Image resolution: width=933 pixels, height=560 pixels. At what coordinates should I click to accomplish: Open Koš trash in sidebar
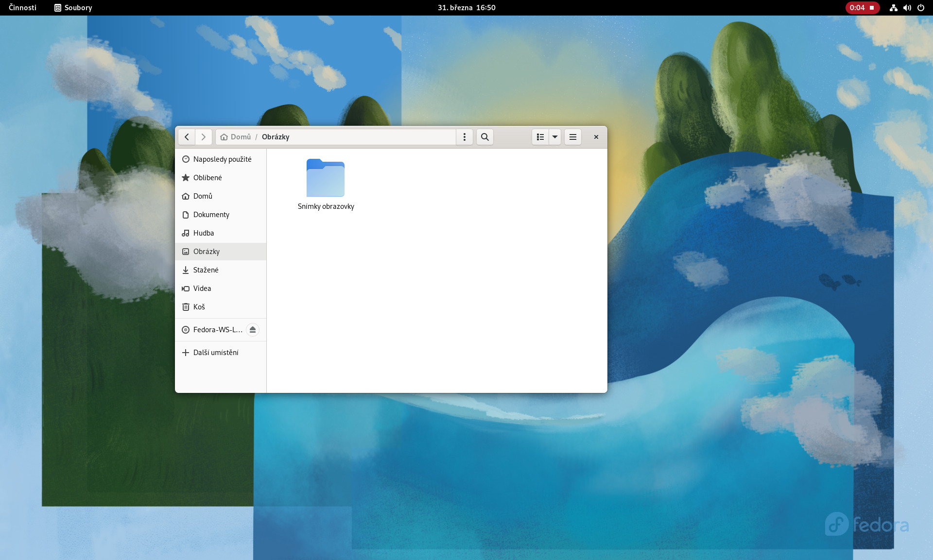[199, 307]
